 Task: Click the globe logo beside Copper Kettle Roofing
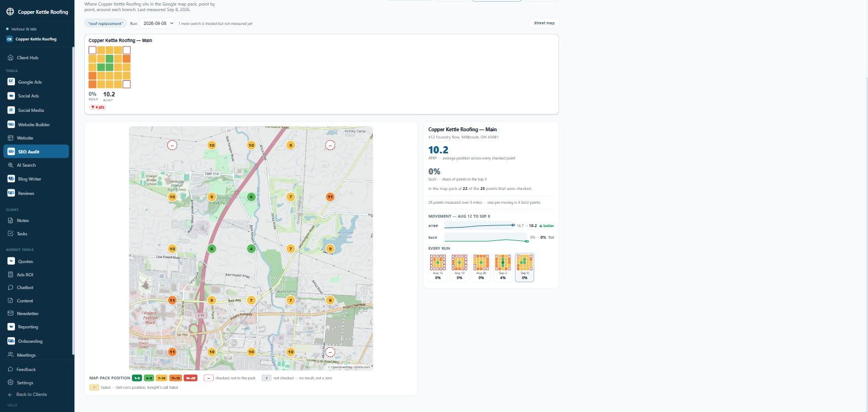point(10,12)
